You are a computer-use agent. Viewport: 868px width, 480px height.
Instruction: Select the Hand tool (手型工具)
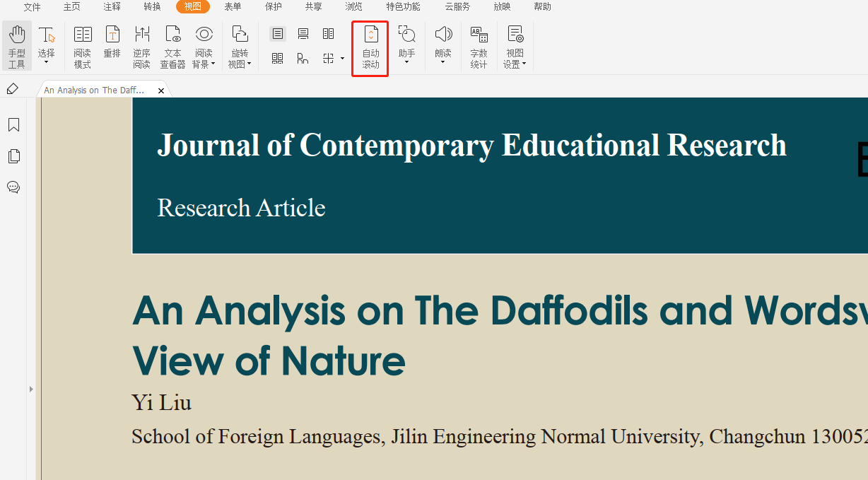[16, 47]
